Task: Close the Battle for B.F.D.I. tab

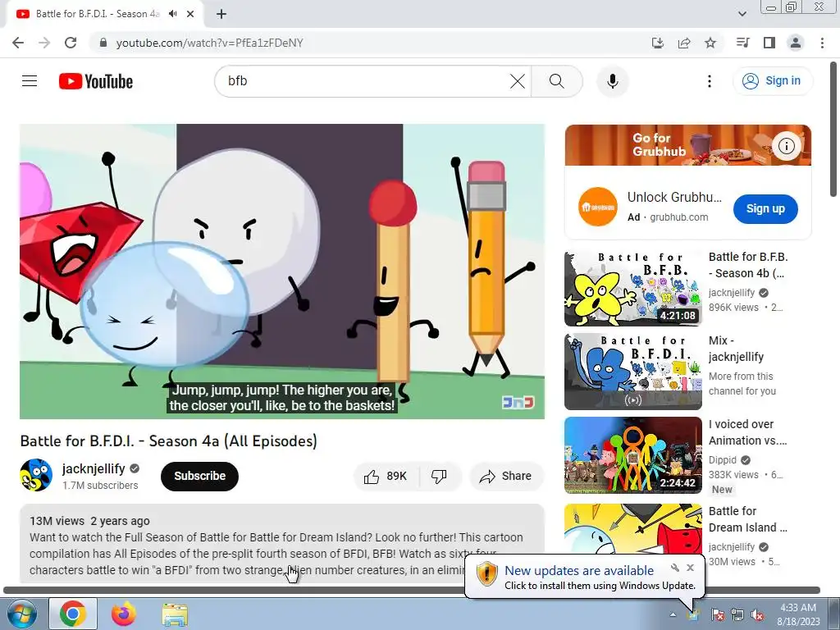Action: pos(190,14)
